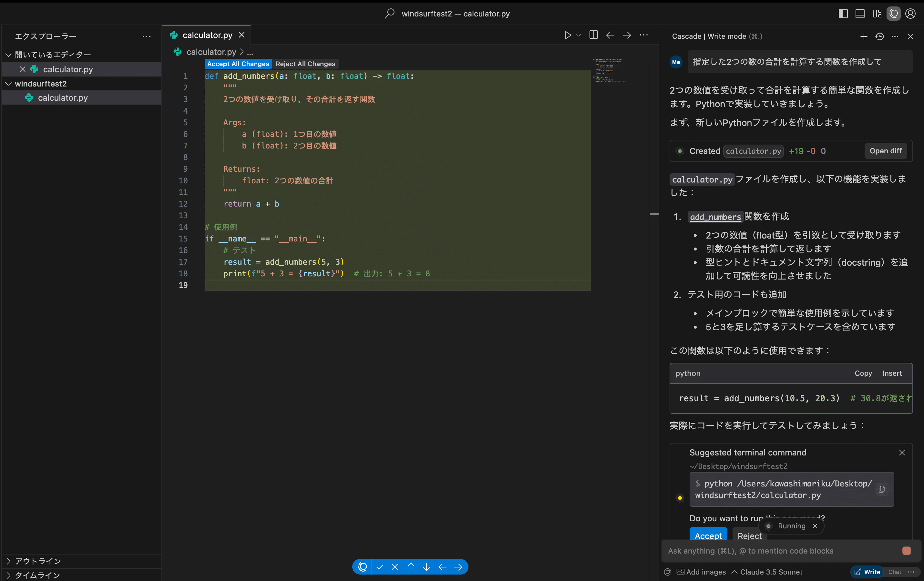The image size is (924, 581).
Task: Click Open diff button
Action: coord(885,151)
